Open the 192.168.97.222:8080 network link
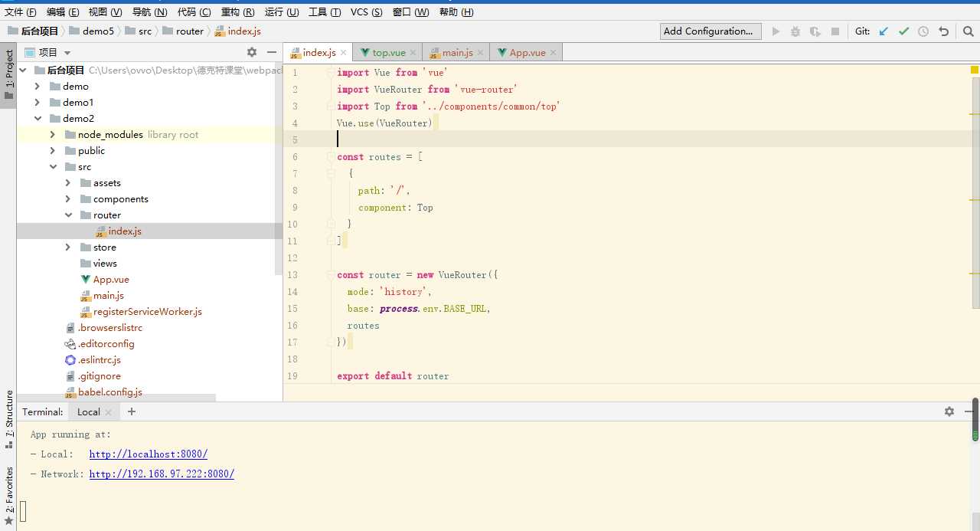Screen dimensions: 980x531 (x=162, y=474)
